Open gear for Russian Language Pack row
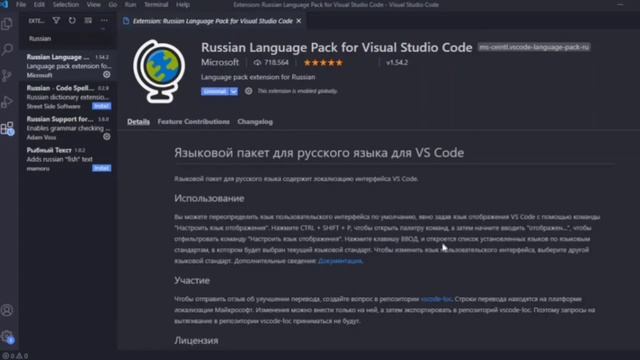Viewport: 640px width, 360px height. pyautogui.click(x=107, y=75)
